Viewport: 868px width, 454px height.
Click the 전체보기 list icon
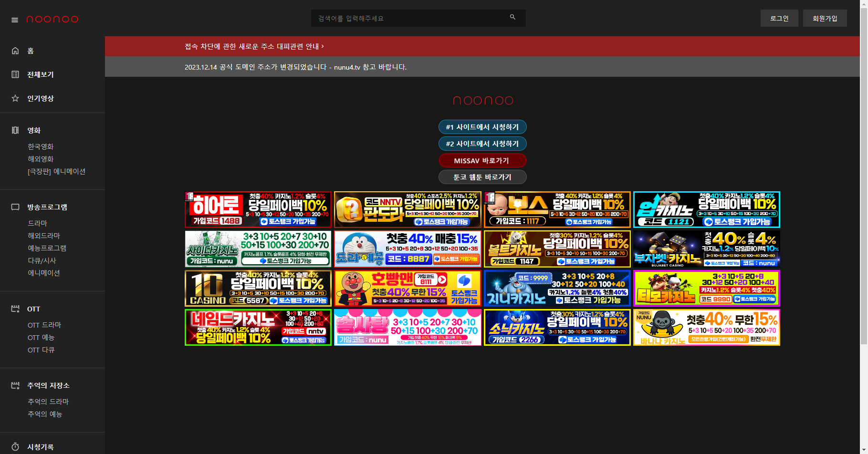tap(15, 74)
